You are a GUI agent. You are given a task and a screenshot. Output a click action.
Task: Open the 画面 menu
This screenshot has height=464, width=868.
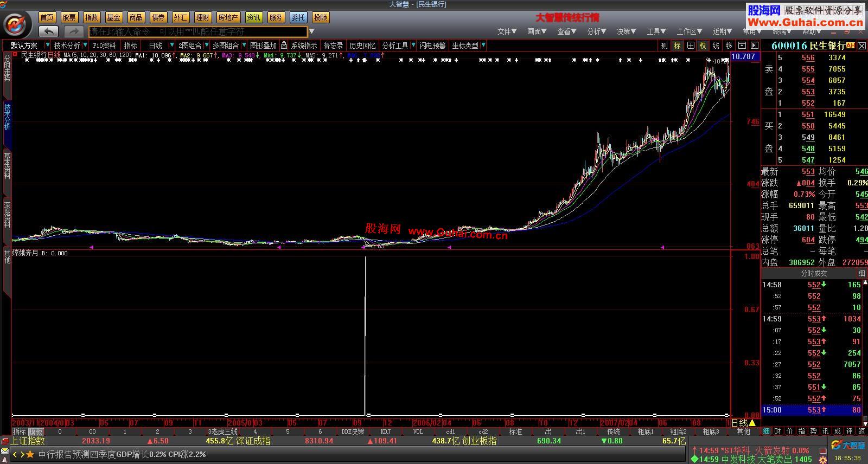click(537, 31)
